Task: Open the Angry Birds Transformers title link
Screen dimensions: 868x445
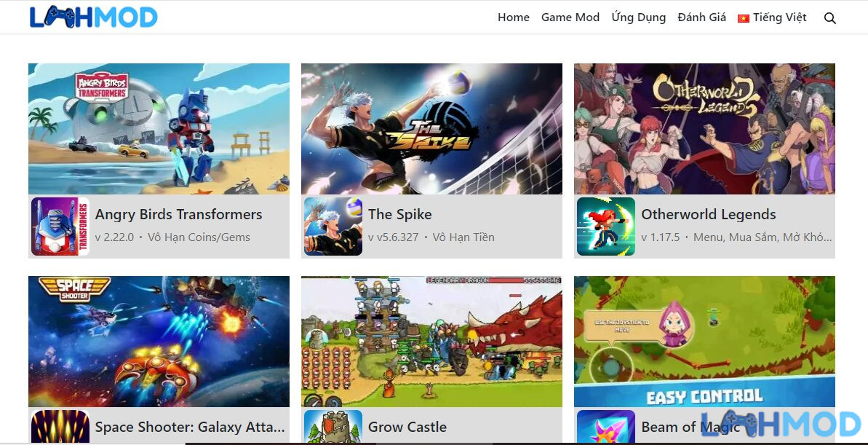Action: pos(179,214)
